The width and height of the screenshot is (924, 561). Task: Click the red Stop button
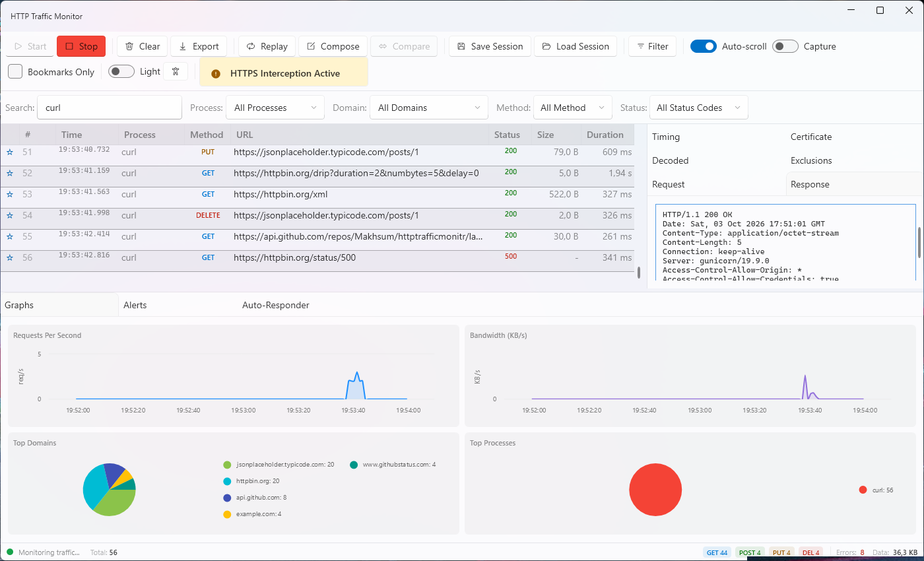81,46
